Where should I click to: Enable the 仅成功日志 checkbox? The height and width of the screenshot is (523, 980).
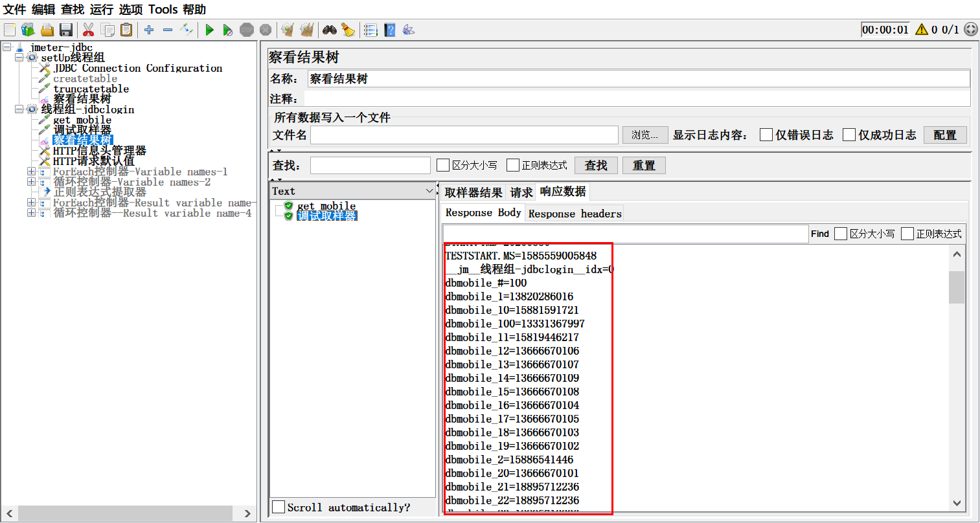click(849, 135)
